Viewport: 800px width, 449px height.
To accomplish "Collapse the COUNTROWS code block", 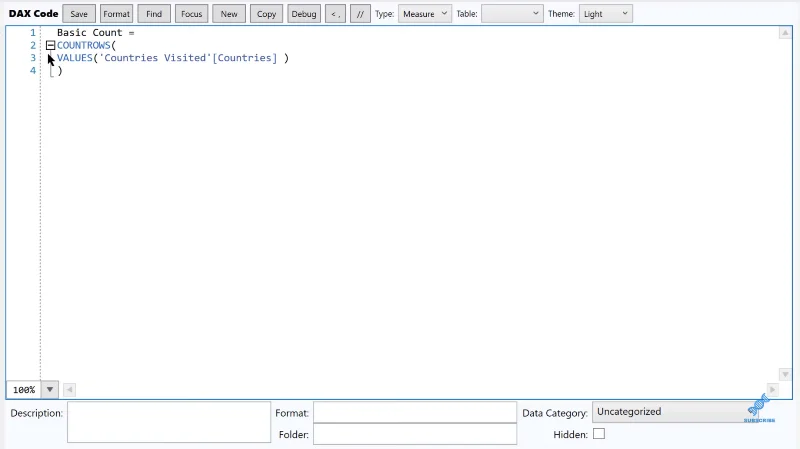I will tap(50, 45).
